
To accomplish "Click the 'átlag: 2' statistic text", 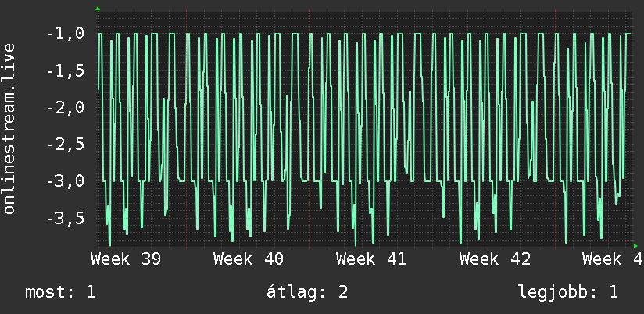I will tap(307, 292).
